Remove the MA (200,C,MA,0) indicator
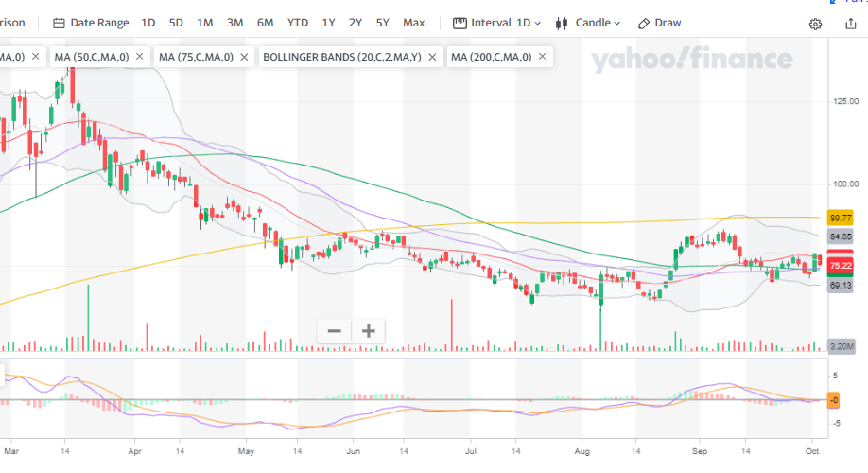Screen dimensions: 868x473 (543, 57)
